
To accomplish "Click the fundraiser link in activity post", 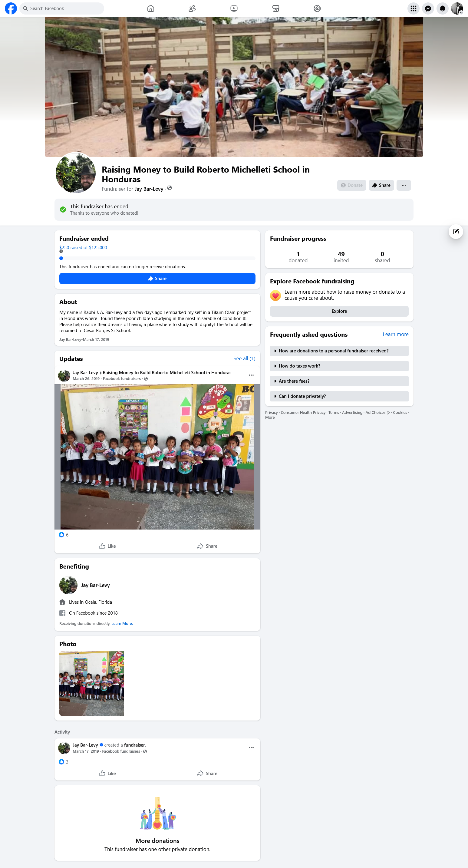I will click(134, 745).
